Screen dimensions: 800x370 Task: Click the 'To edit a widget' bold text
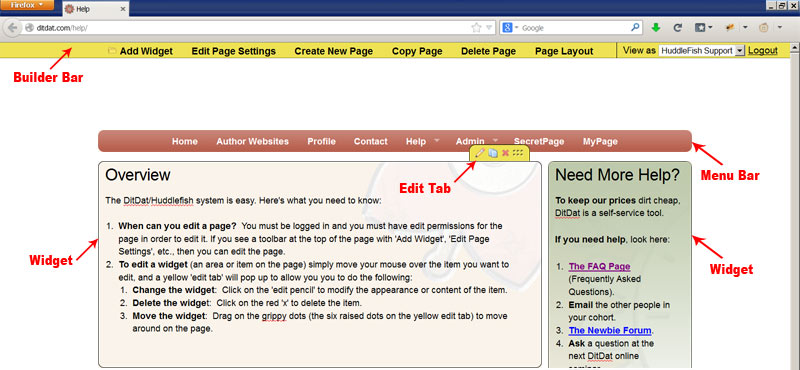[x=154, y=265]
